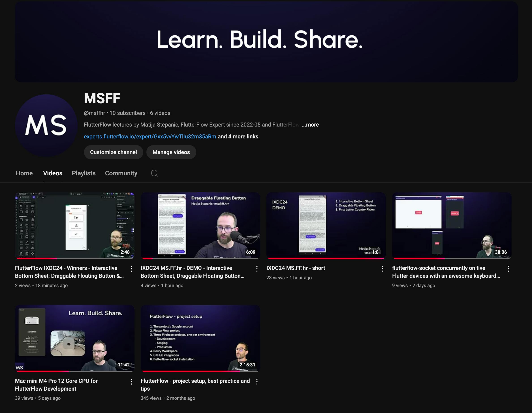Open the IXDC24 MS.FF.hr DEMO video title

point(192,272)
